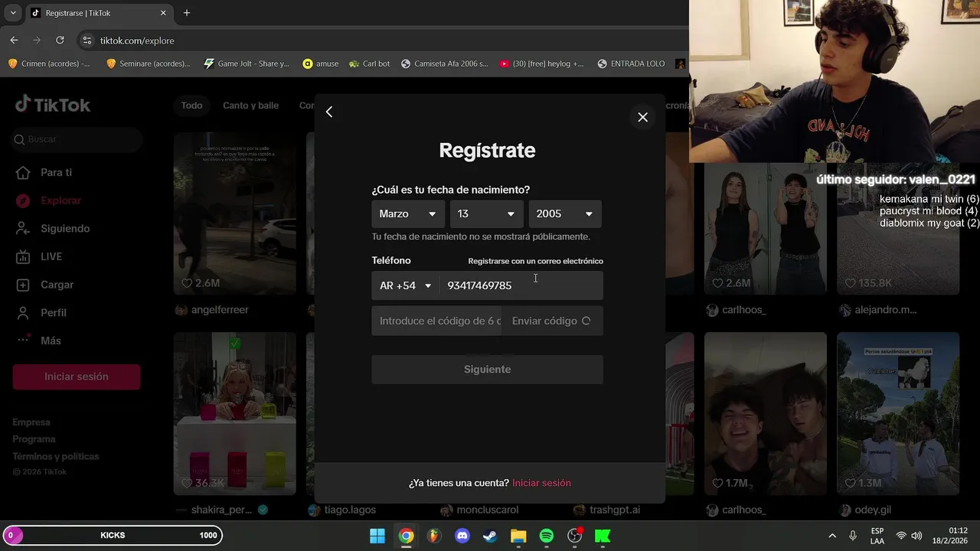Click the tiago.lagos username
This screenshot has width=980, height=551.
click(349, 510)
